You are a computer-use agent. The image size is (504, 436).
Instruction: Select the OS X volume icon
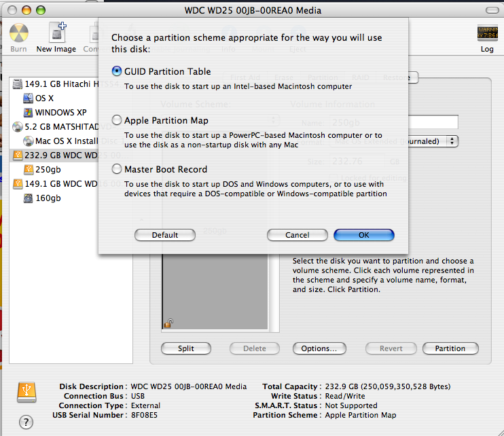29,98
